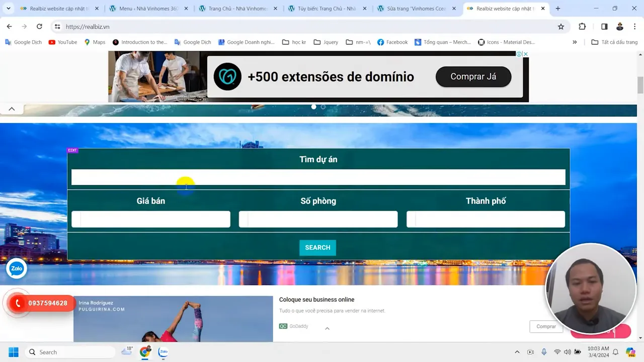Image resolution: width=644 pixels, height=362 pixels.
Task: Open the browser side panel
Action: (x=604, y=27)
